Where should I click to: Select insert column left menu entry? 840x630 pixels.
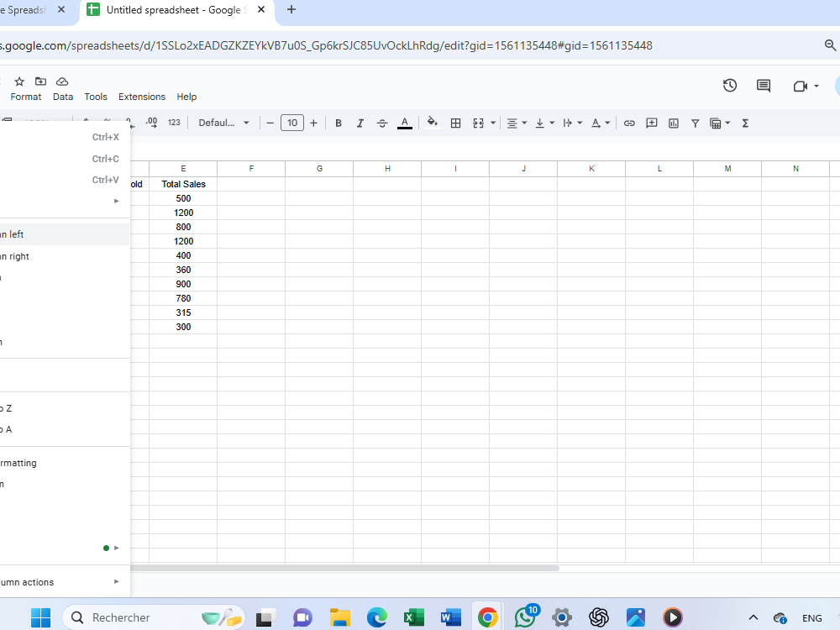(65, 234)
